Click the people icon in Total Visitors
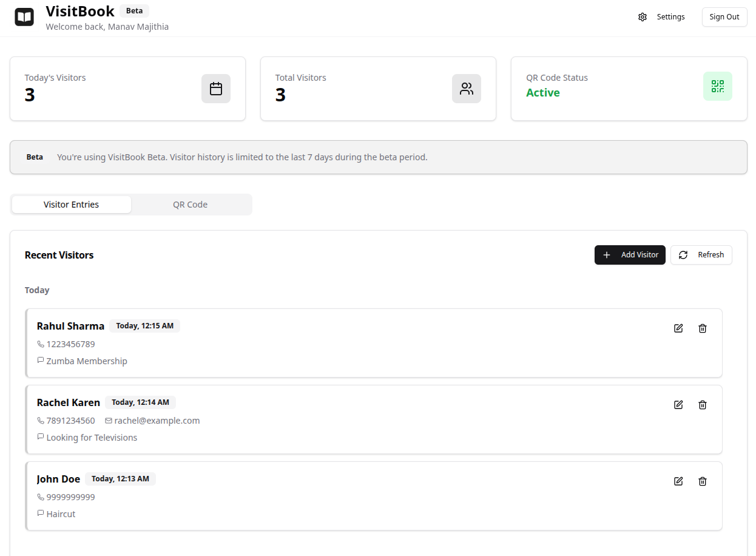This screenshot has width=756, height=556. 467,89
